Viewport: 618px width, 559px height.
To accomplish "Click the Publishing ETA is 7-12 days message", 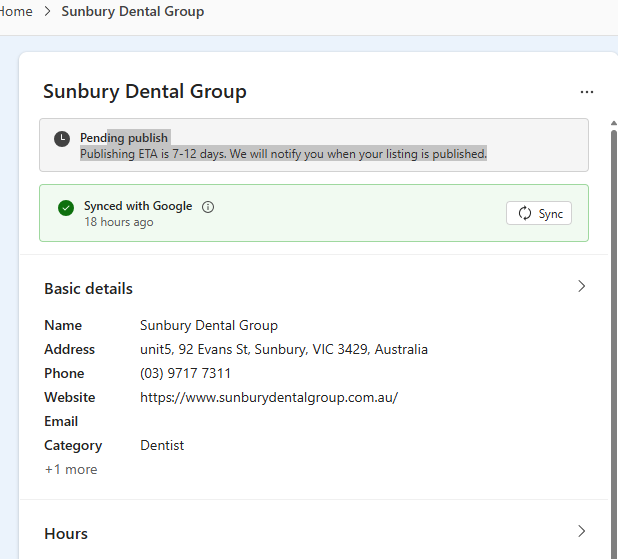I will coord(283,154).
